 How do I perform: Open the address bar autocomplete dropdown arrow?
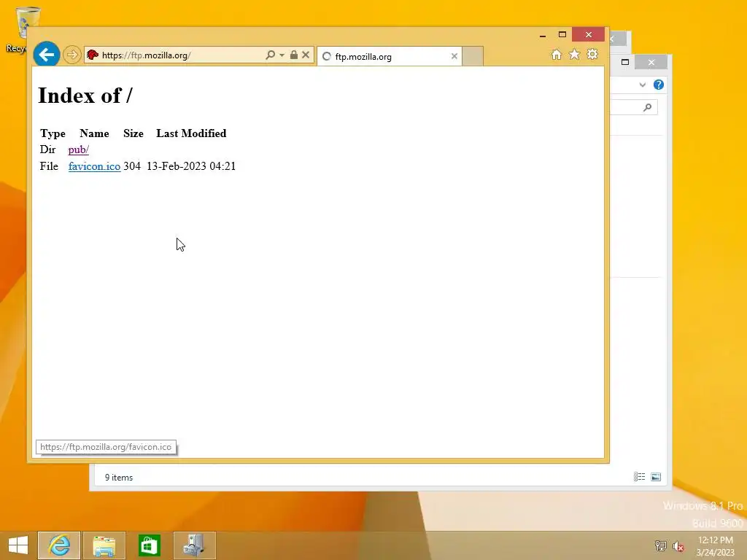point(282,55)
